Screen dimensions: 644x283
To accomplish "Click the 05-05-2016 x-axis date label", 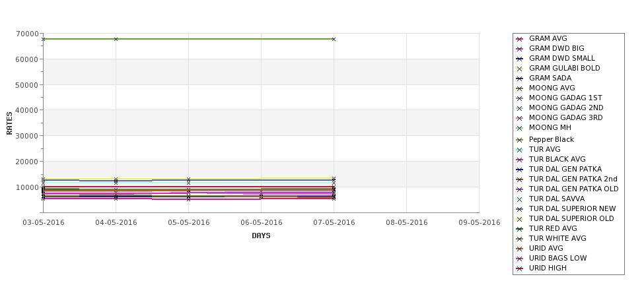I will pos(188,222).
